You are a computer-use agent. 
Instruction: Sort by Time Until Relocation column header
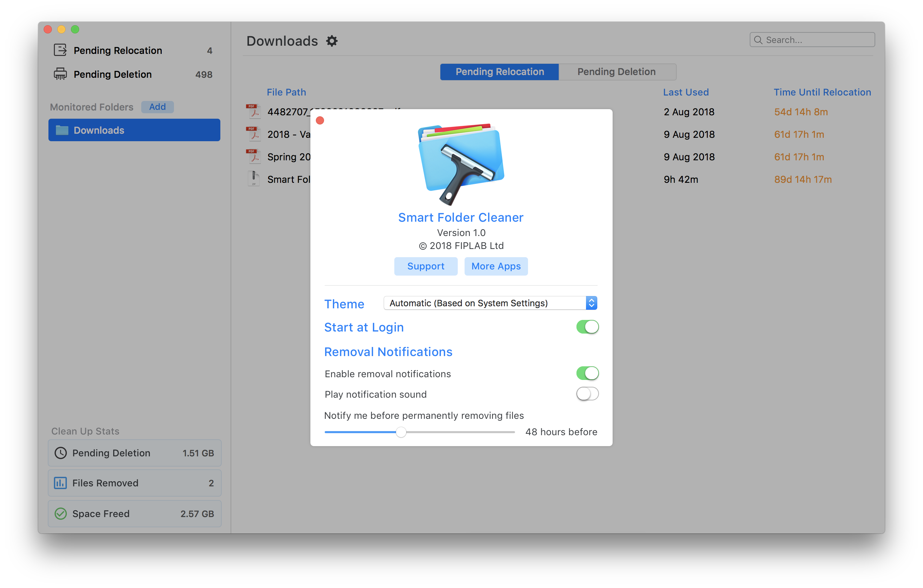[x=822, y=92]
